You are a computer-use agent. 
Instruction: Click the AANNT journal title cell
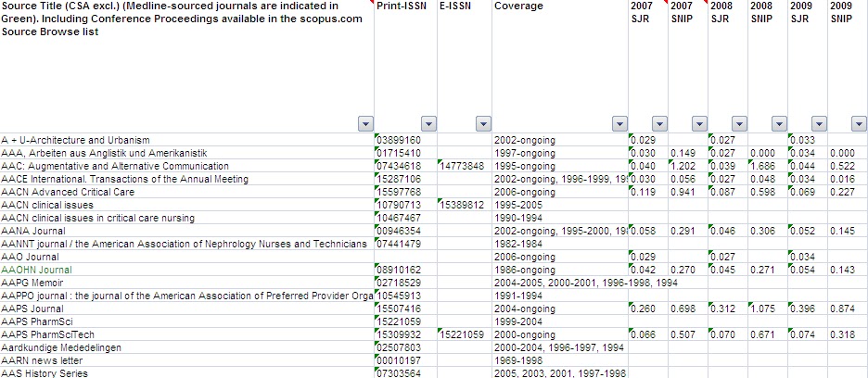[187, 244]
